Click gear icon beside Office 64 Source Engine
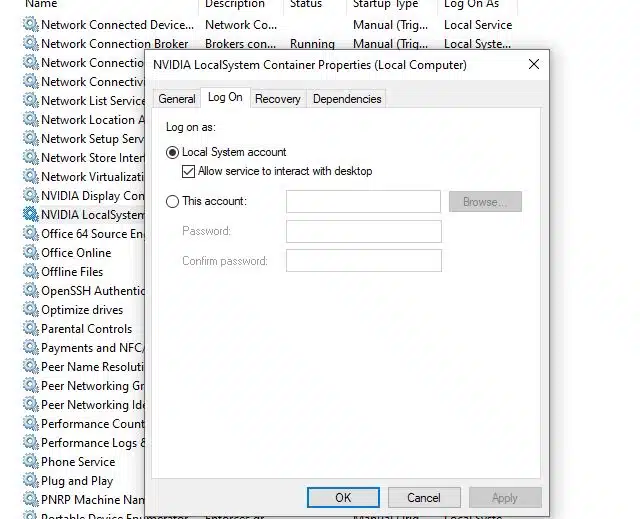 tap(31, 233)
